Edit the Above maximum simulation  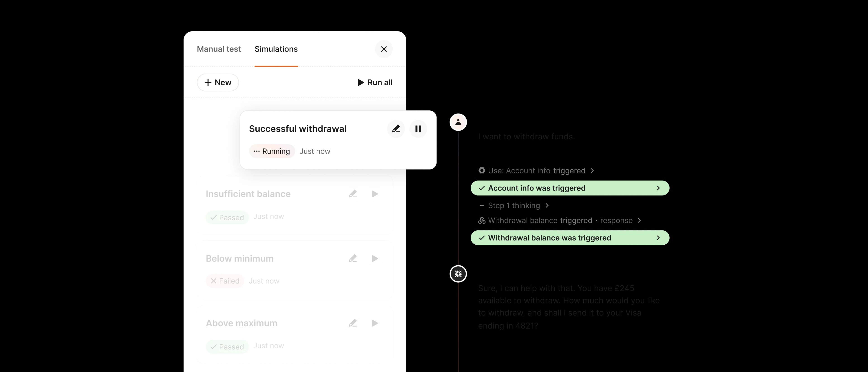click(353, 323)
